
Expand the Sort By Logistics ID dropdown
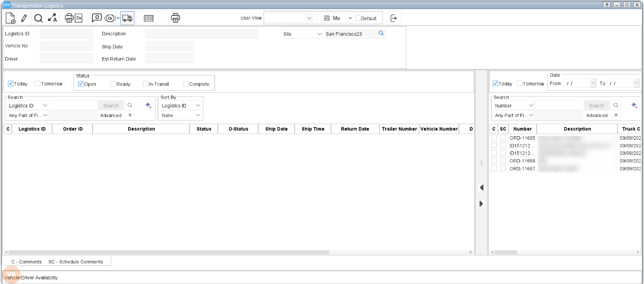(x=181, y=106)
